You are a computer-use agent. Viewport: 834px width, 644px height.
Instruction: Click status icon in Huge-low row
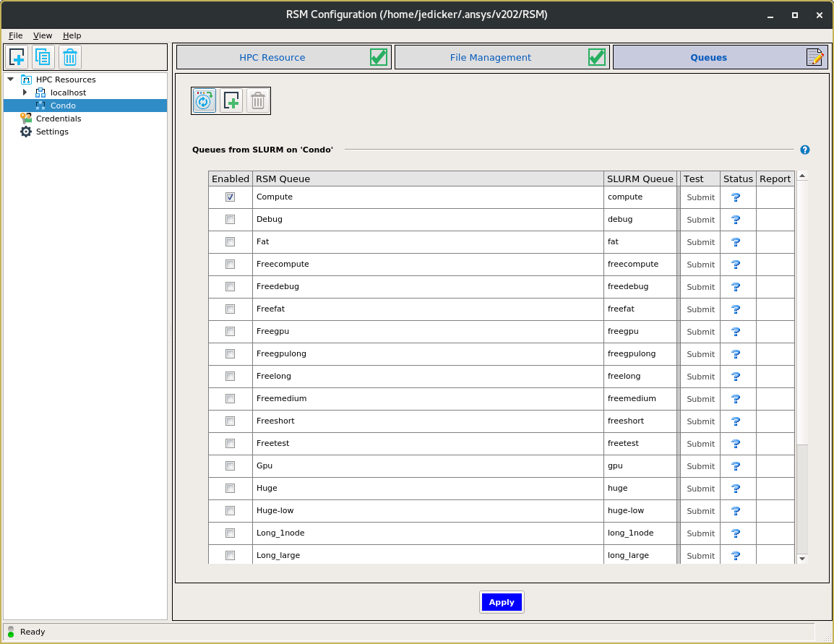(736, 510)
